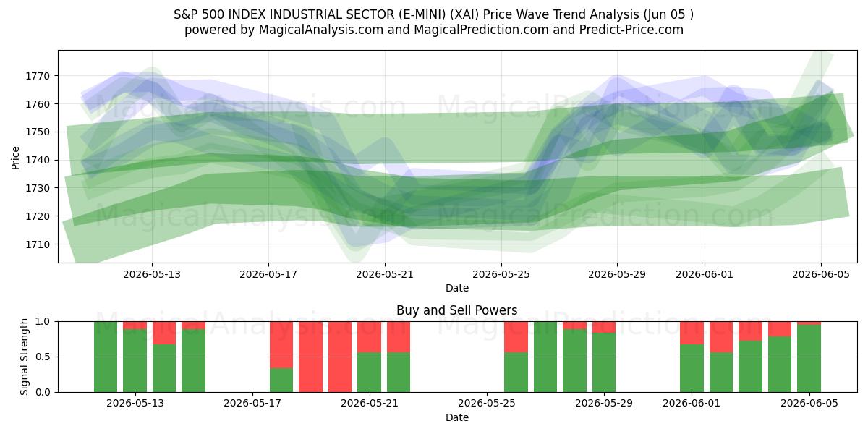Click the 1720 price tick label
Screen dimensions: 868x434
[39, 216]
